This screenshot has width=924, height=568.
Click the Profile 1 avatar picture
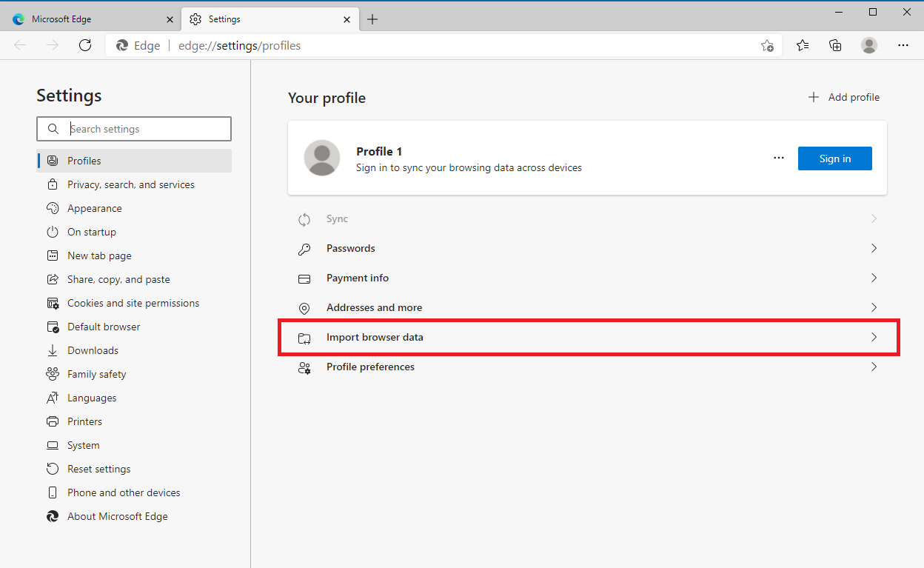(322, 158)
